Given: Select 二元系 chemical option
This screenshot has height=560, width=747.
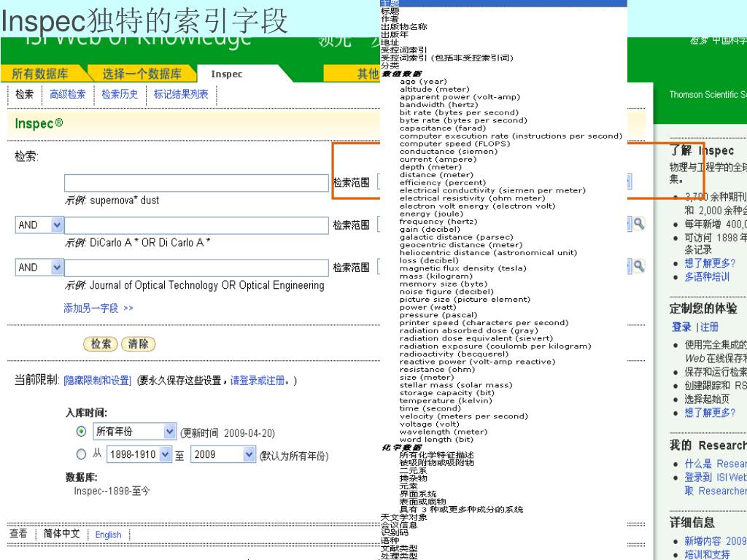Looking at the screenshot, I should [x=414, y=470].
